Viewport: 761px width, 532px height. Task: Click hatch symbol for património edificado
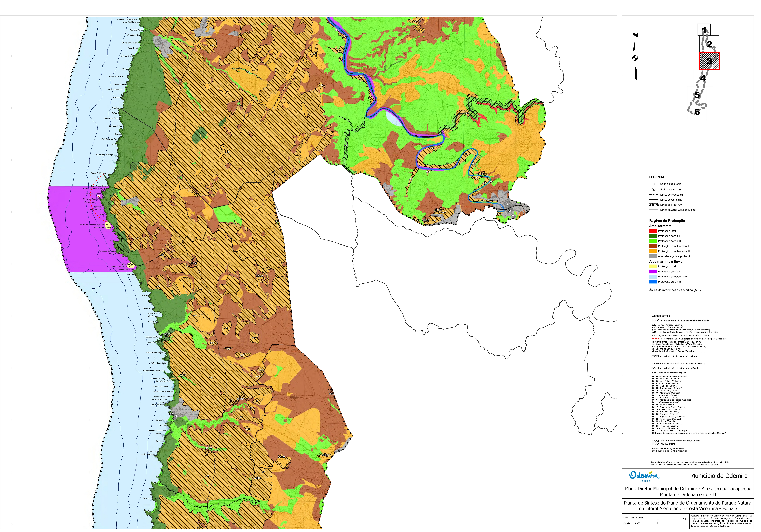tap(655, 368)
